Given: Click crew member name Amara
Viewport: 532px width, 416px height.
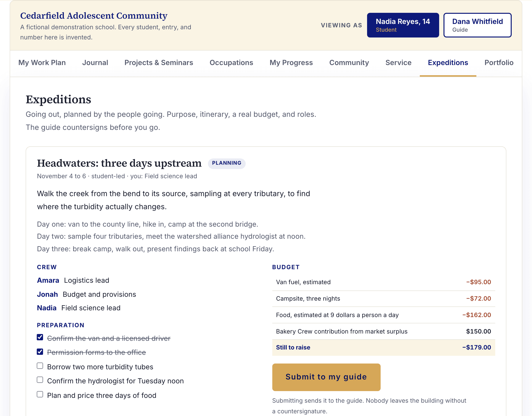Looking at the screenshot, I should point(48,280).
